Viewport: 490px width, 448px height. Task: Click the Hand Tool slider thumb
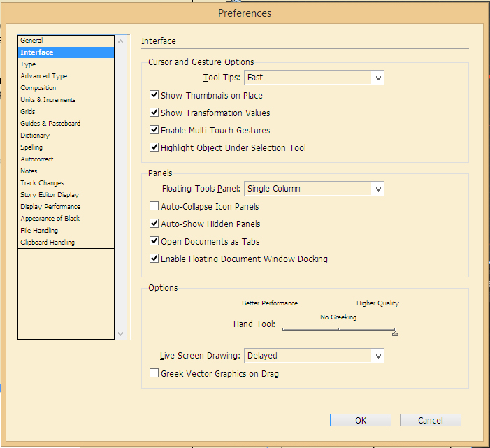(395, 333)
